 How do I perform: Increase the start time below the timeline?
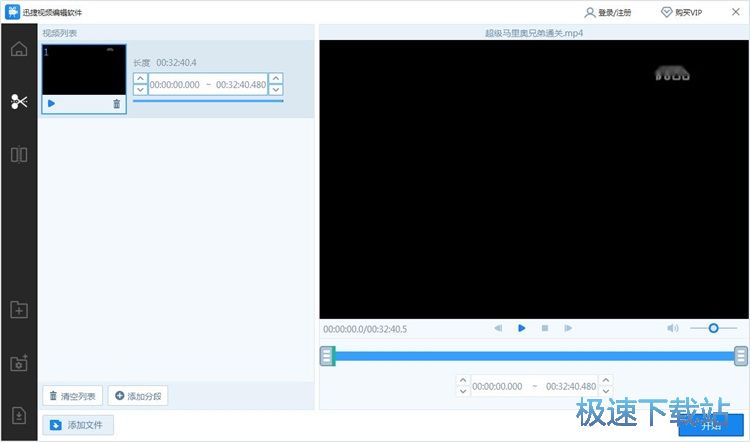(x=463, y=380)
